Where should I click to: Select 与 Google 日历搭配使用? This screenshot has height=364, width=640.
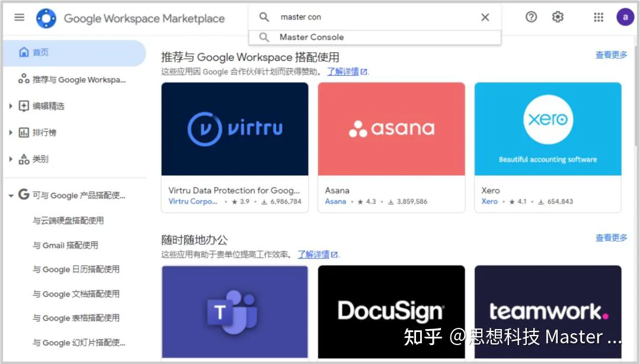point(76,269)
